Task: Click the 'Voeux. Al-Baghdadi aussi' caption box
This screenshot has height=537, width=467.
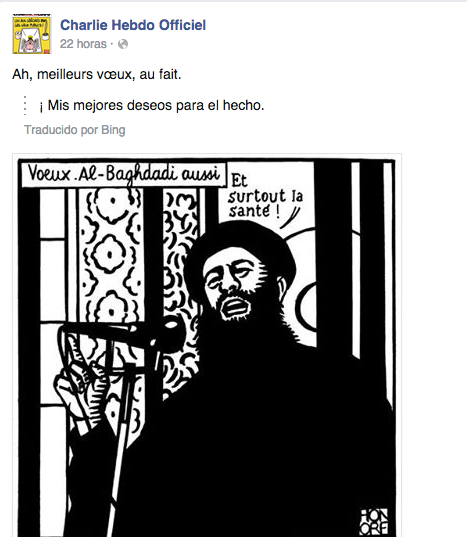Action: coord(124,175)
